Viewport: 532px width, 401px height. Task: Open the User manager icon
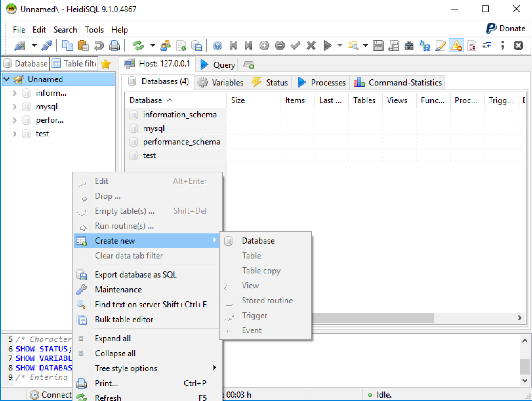(165, 45)
